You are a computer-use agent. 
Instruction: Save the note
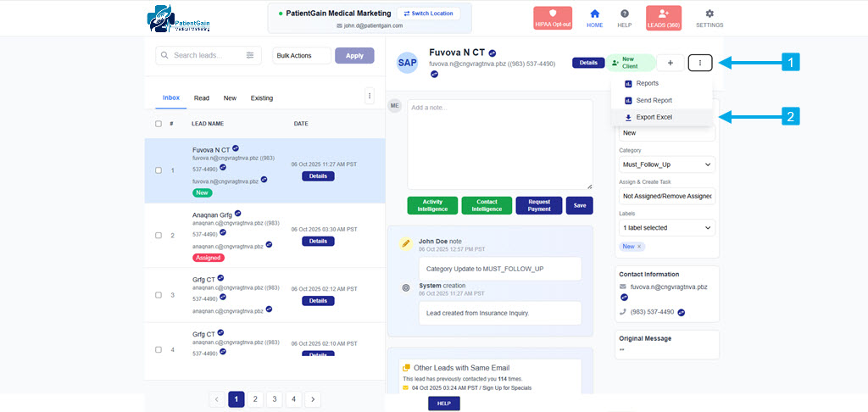(580, 205)
